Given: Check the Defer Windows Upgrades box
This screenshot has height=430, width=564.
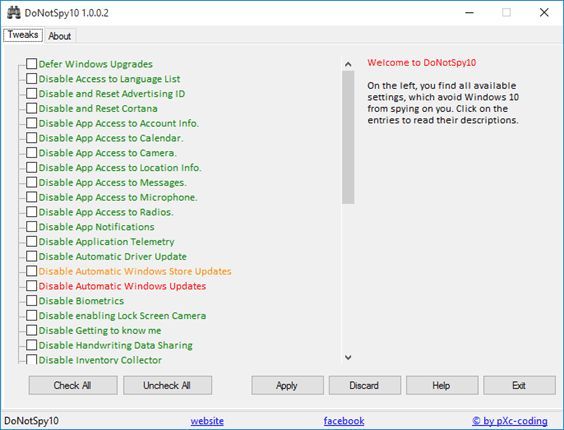Looking at the screenshot, I should [x=31, y=64].
